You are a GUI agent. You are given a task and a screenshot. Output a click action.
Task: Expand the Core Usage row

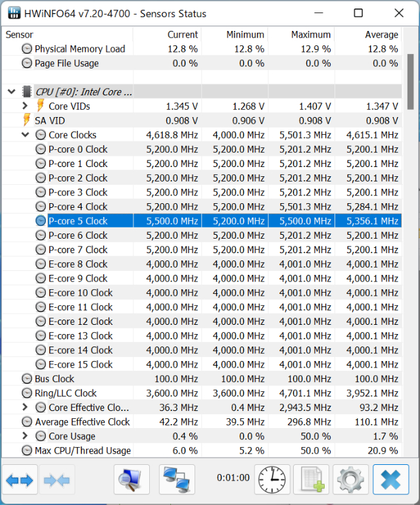tap(25, 436)
